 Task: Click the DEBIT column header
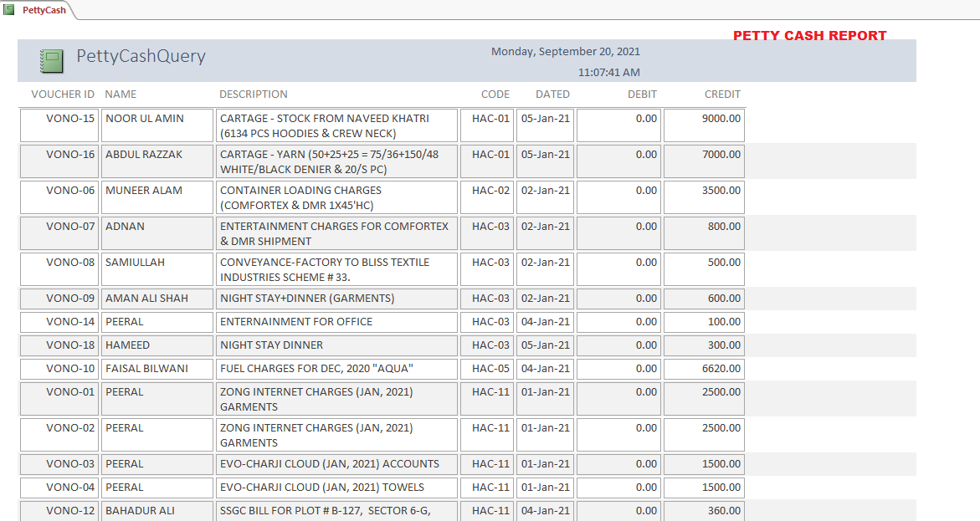coord(642,94)
